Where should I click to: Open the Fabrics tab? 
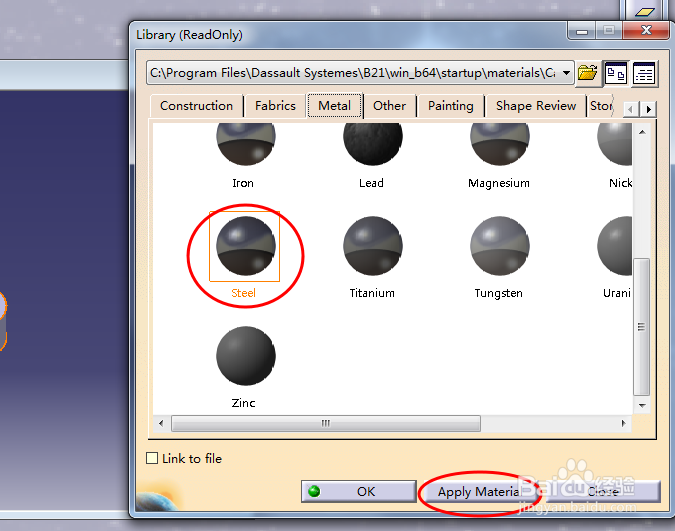(275, 106)
